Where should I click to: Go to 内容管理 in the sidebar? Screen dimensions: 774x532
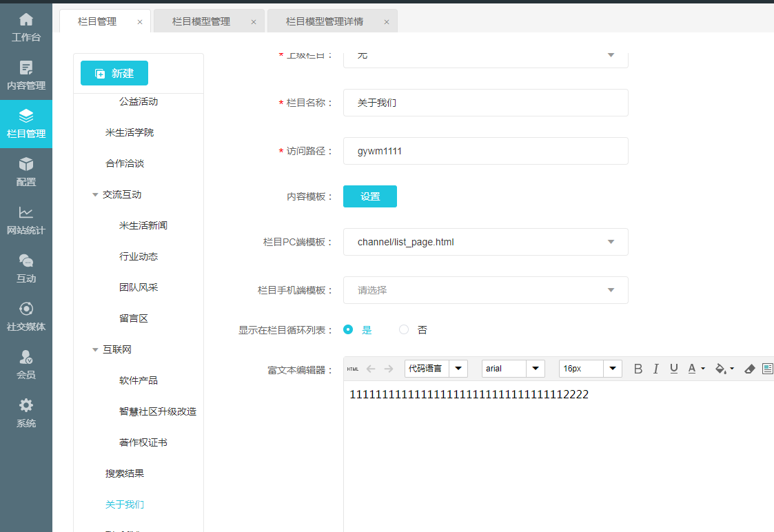click(26, 75)
